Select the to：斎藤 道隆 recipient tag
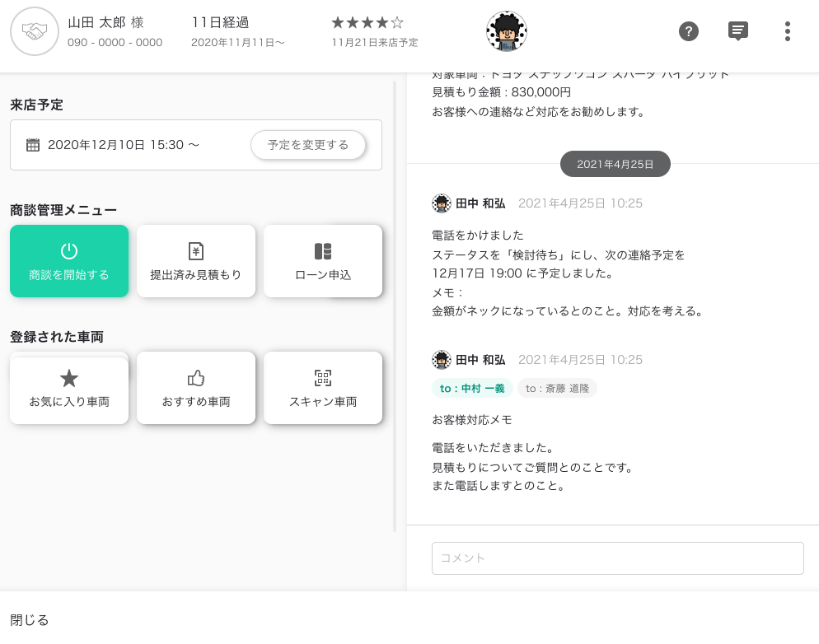Viewport: 819px width, 644px height. [557, 388]
